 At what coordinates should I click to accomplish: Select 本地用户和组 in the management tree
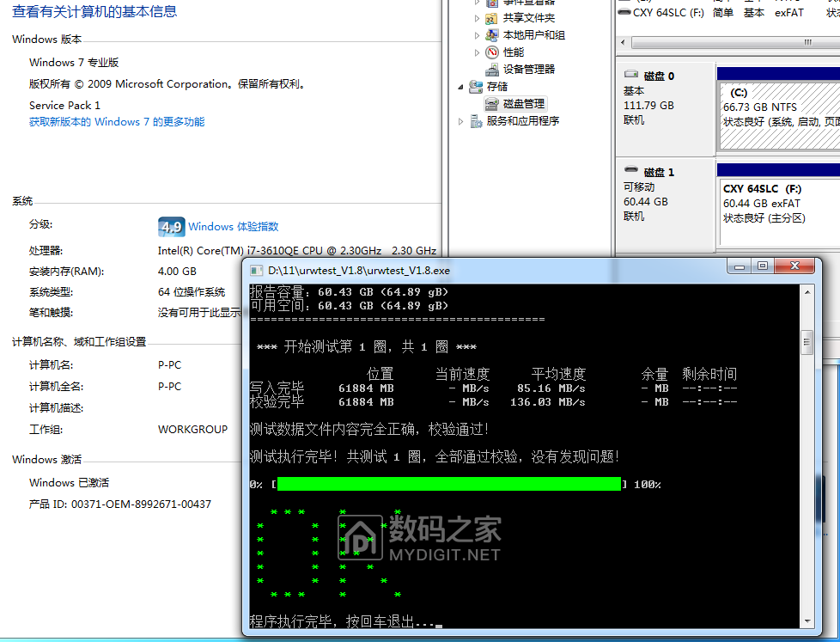click(533, 35)
